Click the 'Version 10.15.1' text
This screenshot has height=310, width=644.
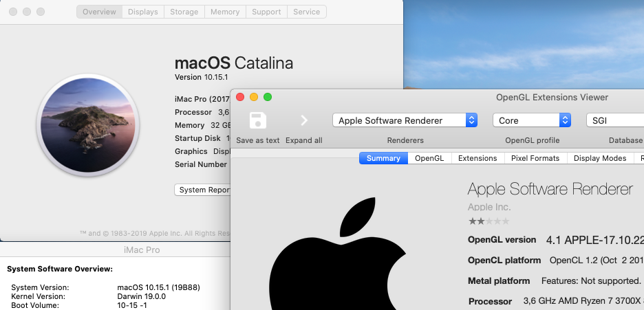(x=201, y=77)
